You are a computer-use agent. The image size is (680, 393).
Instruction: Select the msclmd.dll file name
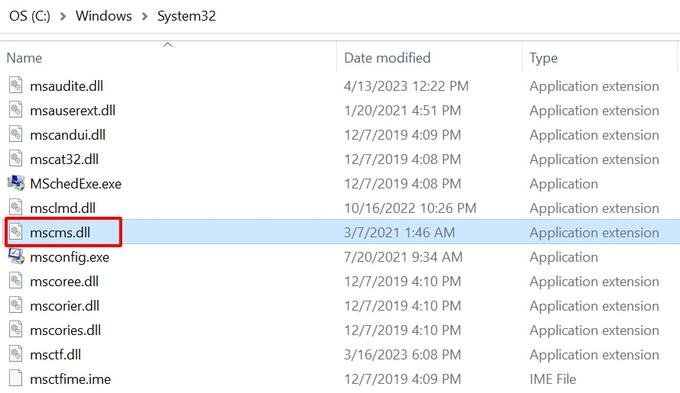coord(62,208)
